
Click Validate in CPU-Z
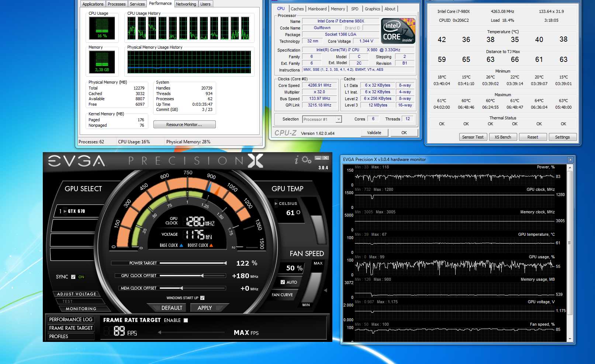(x=374, y=133)
